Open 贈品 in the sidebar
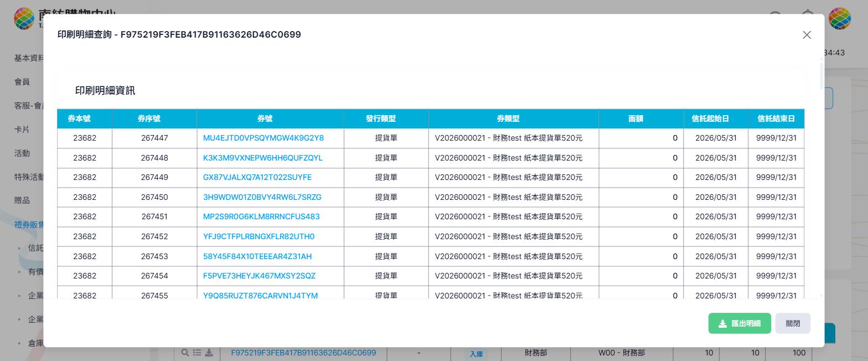Image resolution: width=868 pixels, height=361 pixels. (22, 200)
